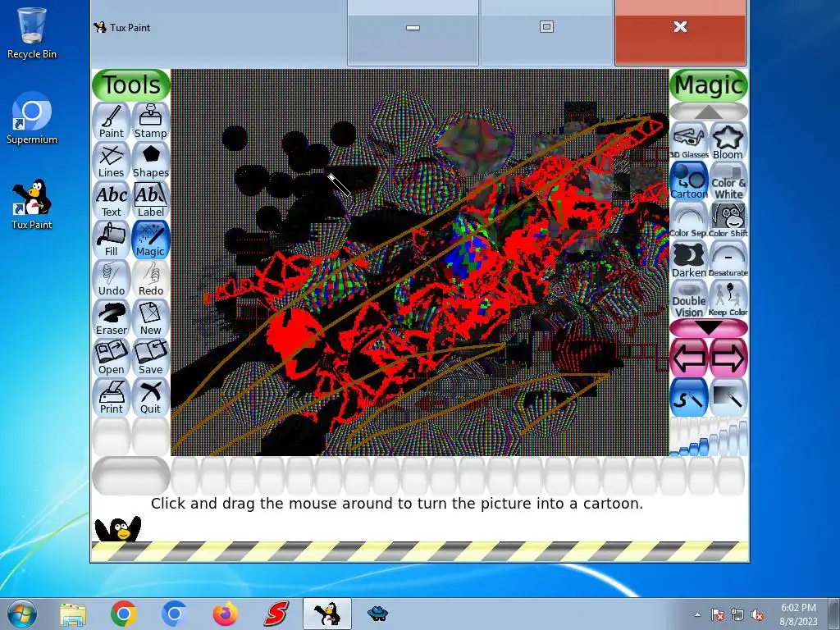Go to previous magic group arrow

point(689,358)
